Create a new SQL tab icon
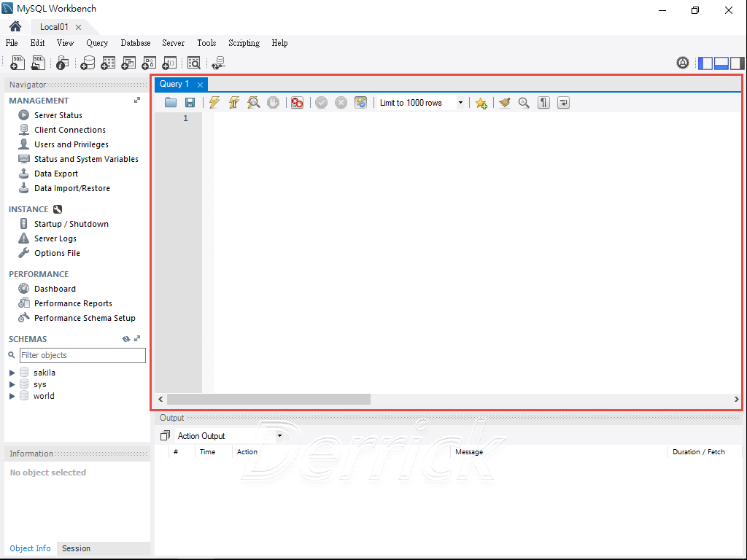Screen dimensions: 747x560 click(18, 63)
